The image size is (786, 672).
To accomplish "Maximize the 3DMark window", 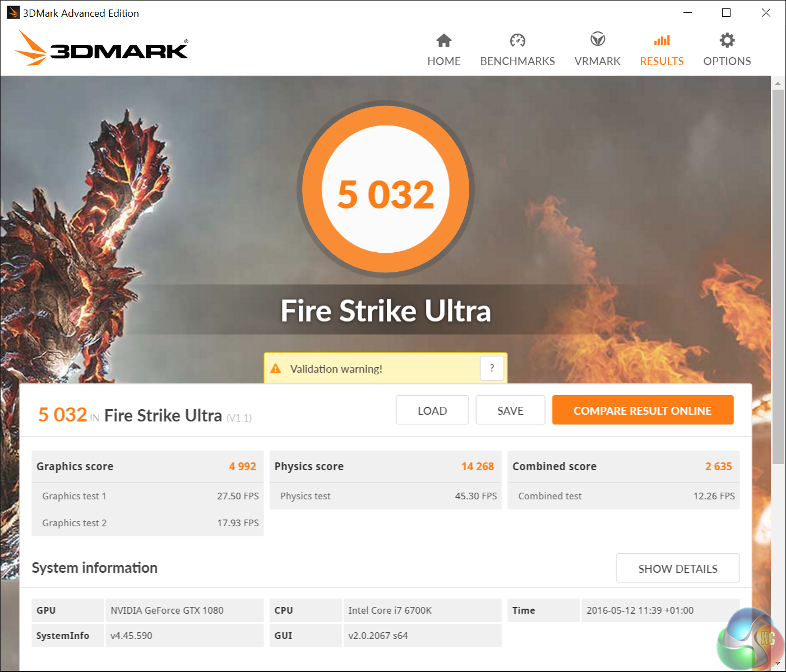I will coord(727,13).
